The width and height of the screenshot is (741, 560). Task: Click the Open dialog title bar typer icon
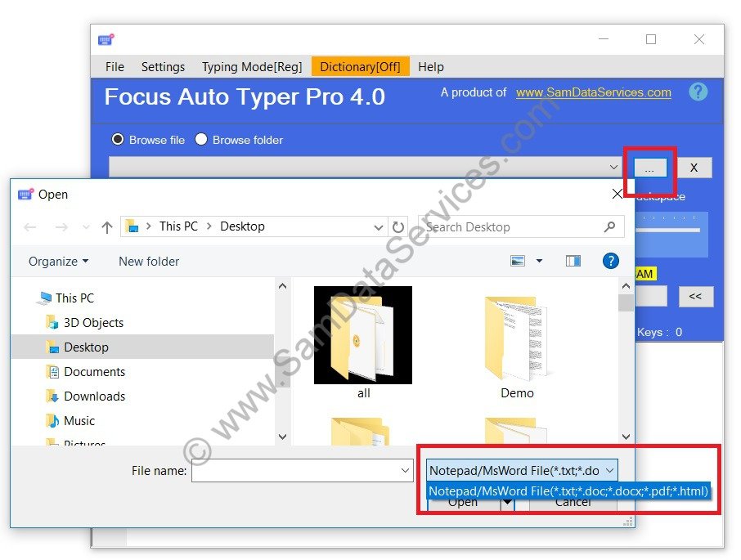[x=24, y=194]
